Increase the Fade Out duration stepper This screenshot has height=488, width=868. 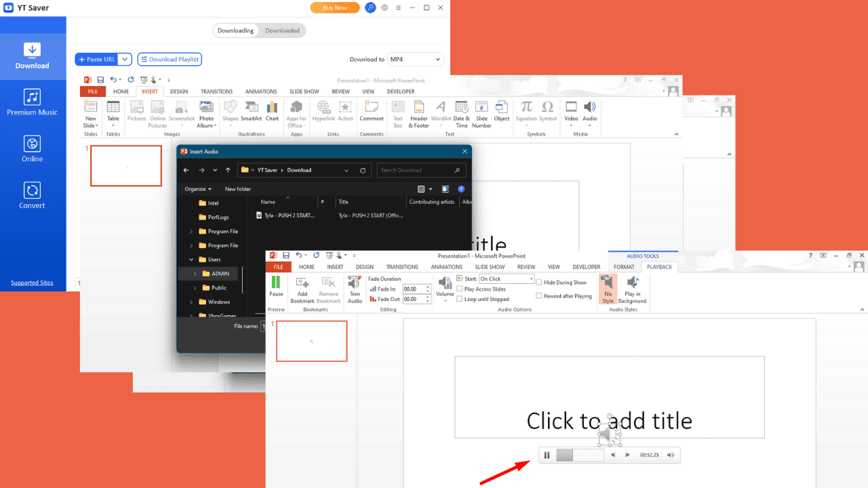(x=428, y=297)
